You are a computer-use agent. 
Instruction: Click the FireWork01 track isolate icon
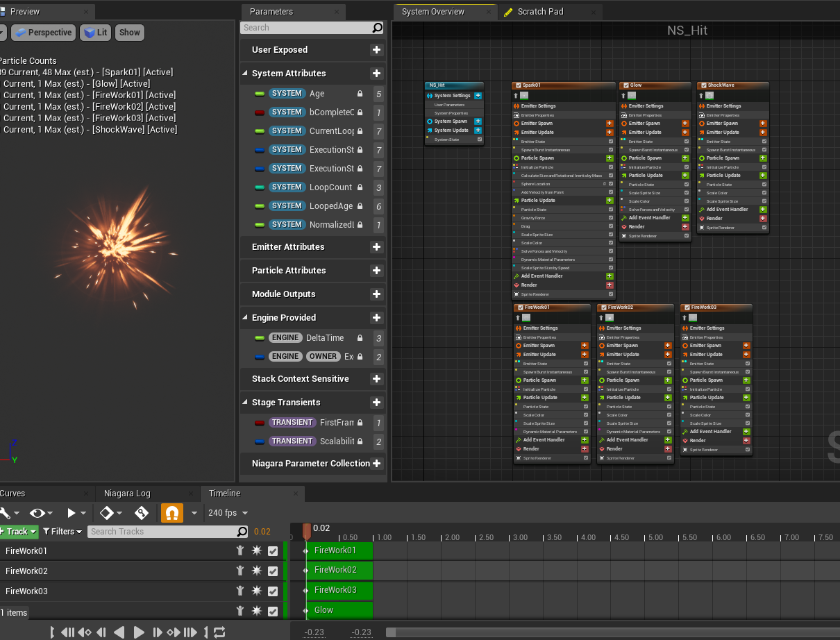240,550
